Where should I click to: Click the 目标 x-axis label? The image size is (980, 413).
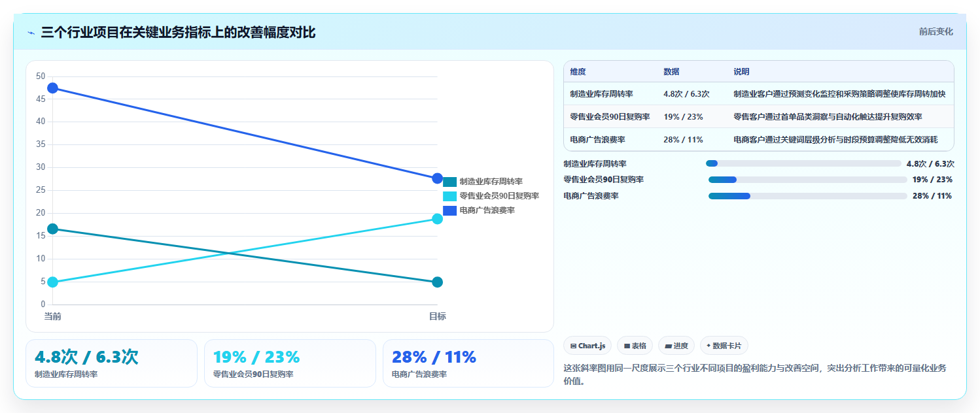[438, 316]
